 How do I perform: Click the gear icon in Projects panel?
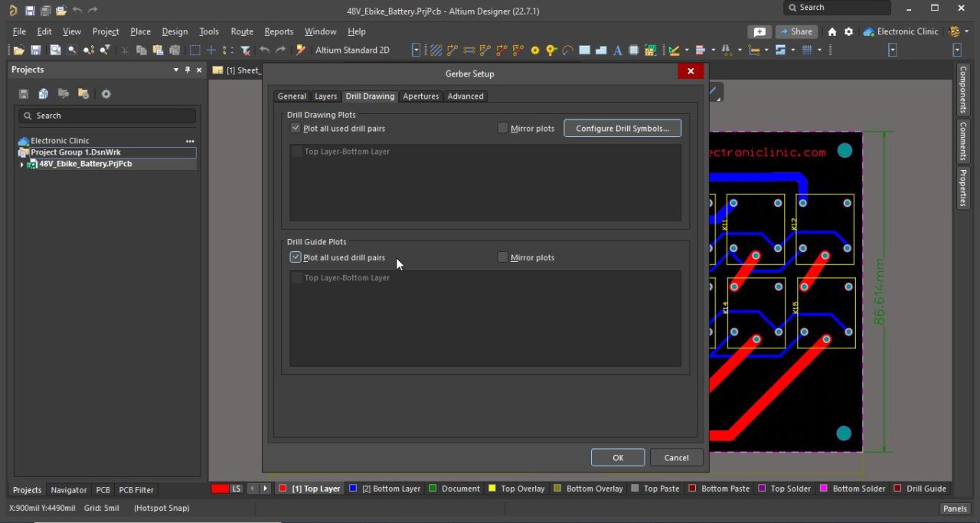pos(106,94)
